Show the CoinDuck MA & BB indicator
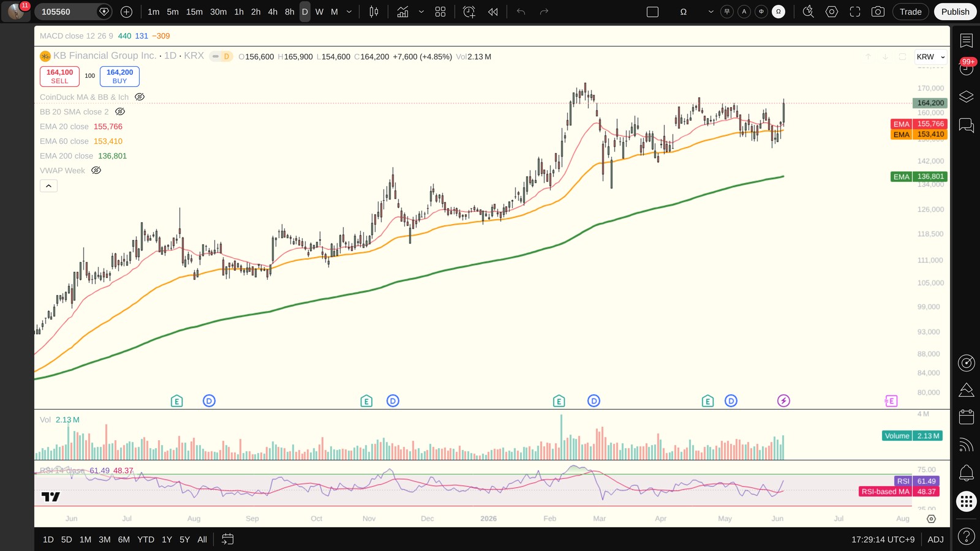 point(140,97)
